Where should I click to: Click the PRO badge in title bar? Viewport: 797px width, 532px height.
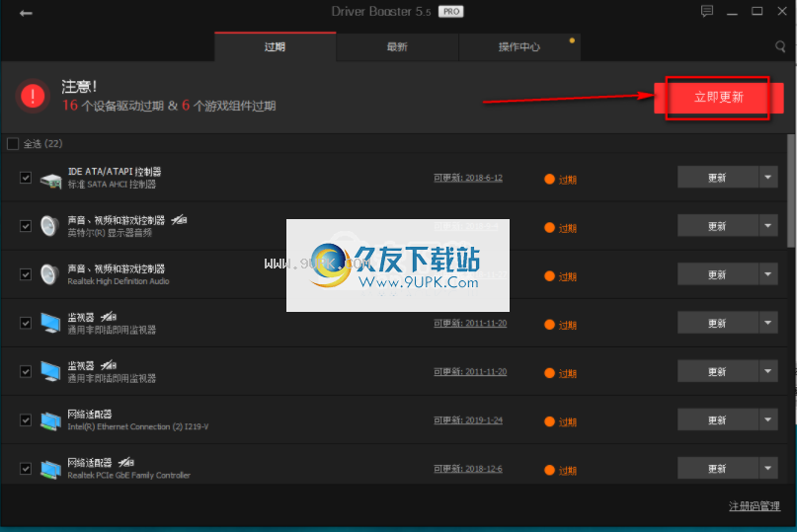point(451,12)
